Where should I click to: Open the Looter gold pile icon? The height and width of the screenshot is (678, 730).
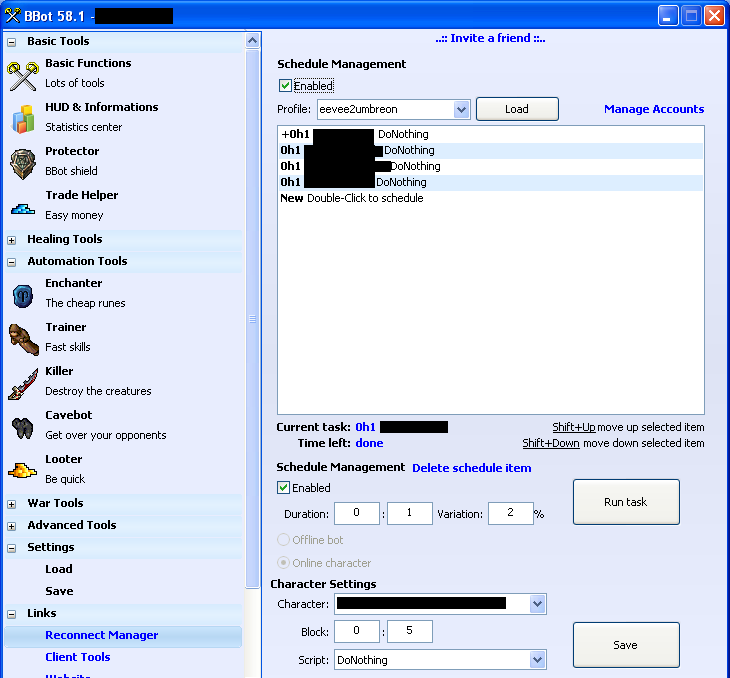click(x=23, y=470)
